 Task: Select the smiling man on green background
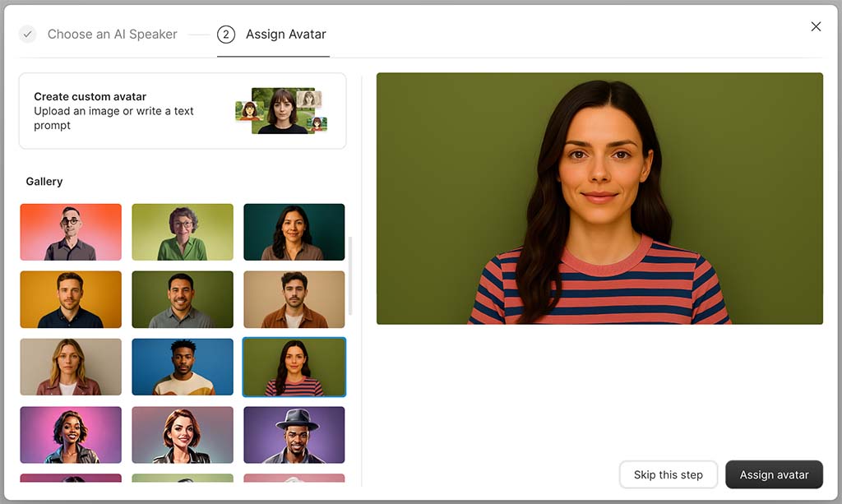[182, 299]
